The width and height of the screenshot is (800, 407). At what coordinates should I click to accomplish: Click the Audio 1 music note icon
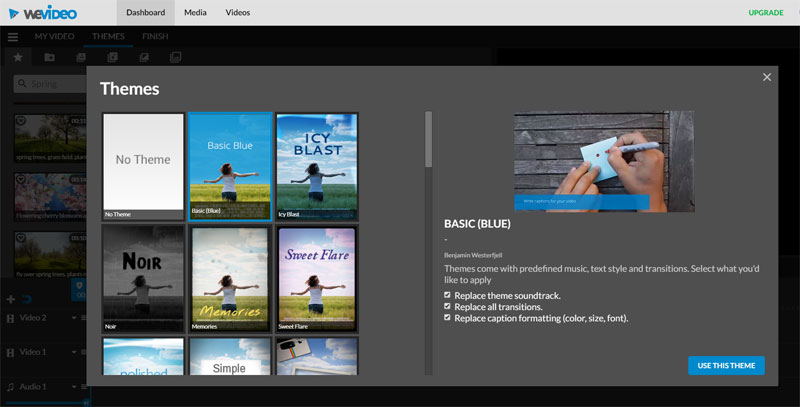click(x=10, y=387)
